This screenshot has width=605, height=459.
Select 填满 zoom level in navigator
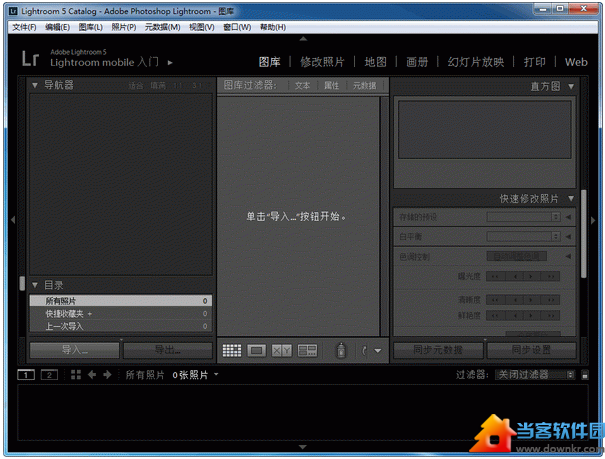[x=158, y=86]
